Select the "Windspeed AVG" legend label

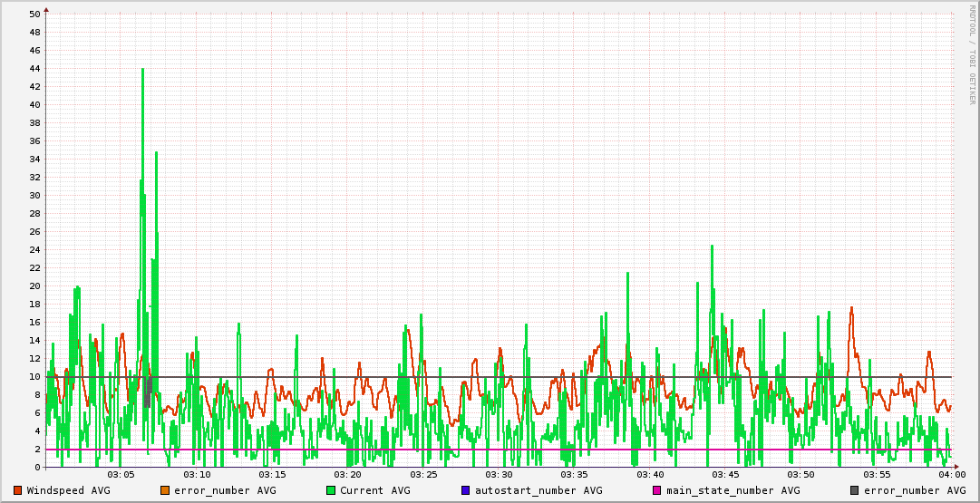(69, 490)
